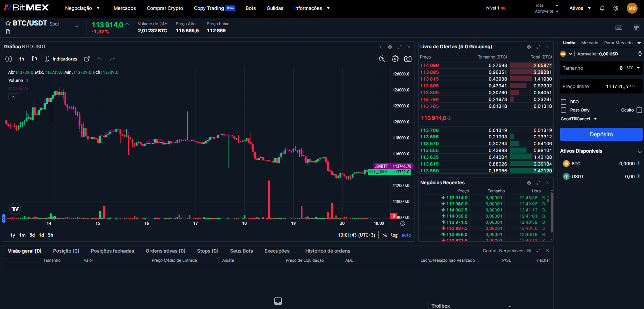Open GoodTillCancel dropdown

pyautogui.click(x=578, y=119)
